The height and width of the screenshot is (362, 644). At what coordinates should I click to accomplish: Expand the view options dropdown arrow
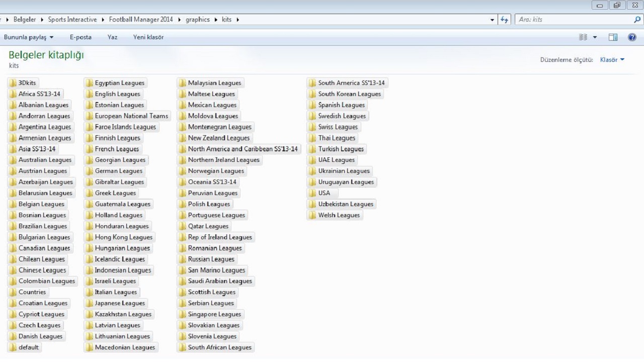[x=595, y=37]
